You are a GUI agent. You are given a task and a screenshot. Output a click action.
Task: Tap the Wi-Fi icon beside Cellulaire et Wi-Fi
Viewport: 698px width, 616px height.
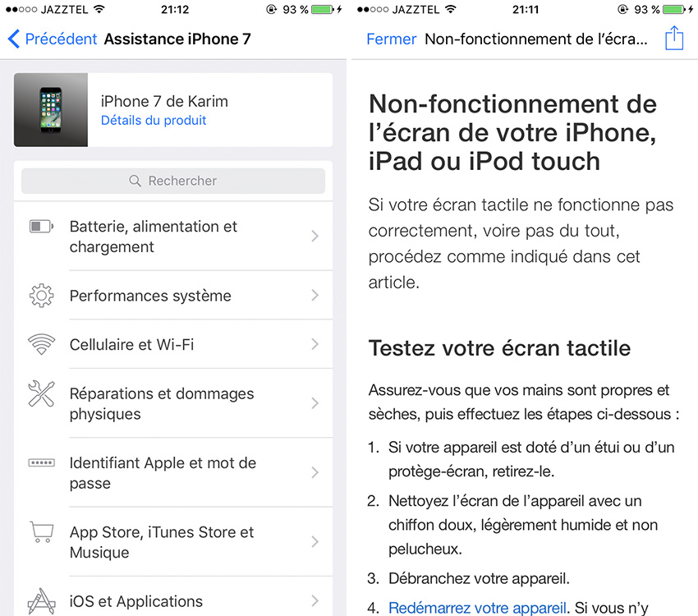(x=39, y=344)
